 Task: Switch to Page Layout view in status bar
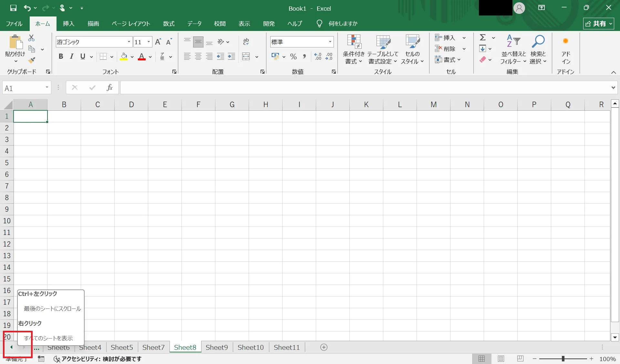501,359
